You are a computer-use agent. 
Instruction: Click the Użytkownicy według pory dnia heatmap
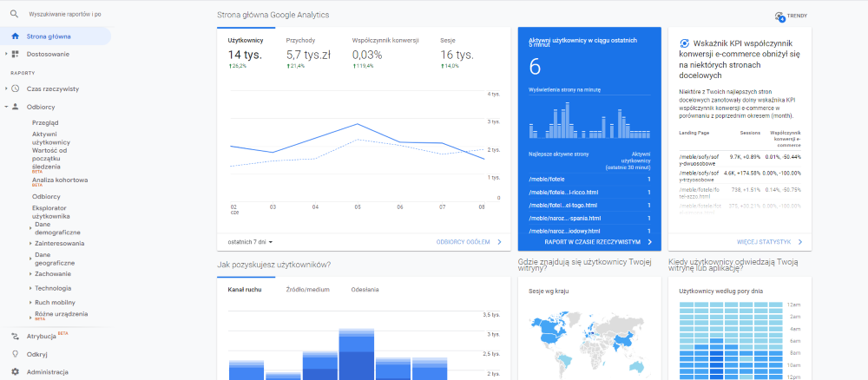(x=730, y=340)
